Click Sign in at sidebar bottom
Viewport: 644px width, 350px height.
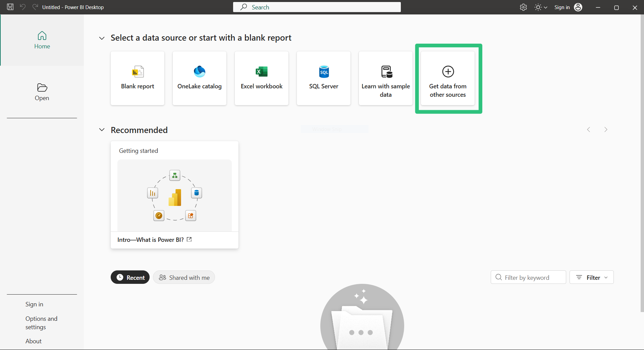point(34,304)
